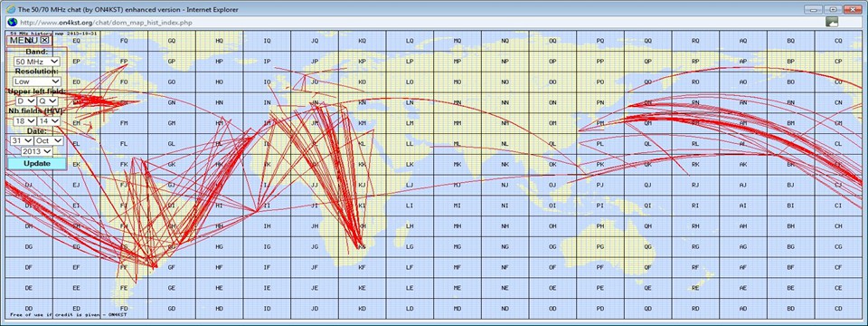Click the on4kst.org URL address field
The height and width of the screenshot is (326, 868).
[420, 22]
